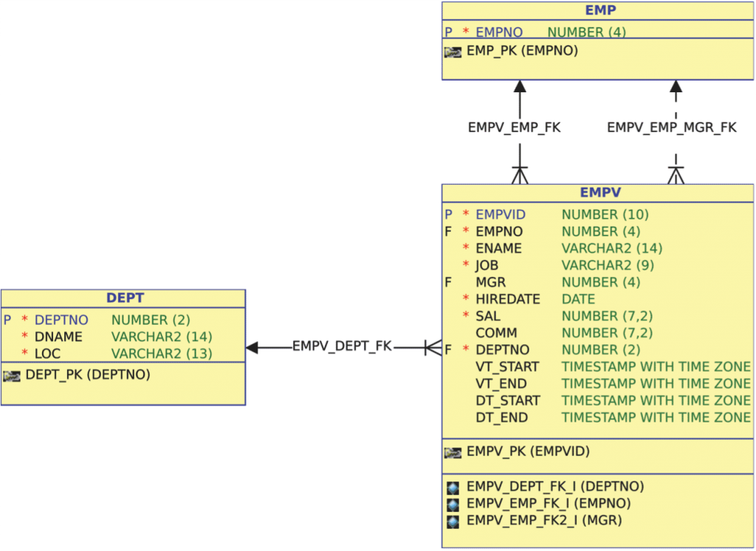
Task: Click the F foreign key marker on DEPTNO
Action: [x=448, y=349]
